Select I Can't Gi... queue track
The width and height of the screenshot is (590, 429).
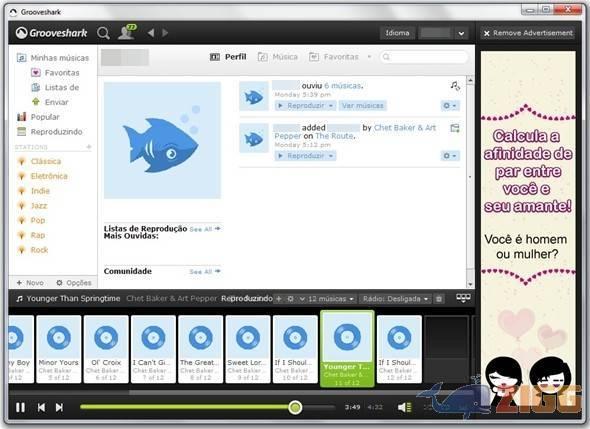(x=154, y=349)
